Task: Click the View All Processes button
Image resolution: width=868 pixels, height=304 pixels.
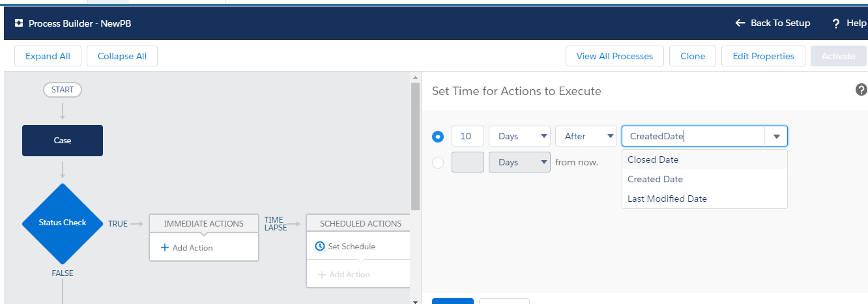Action: click(615, 56)
